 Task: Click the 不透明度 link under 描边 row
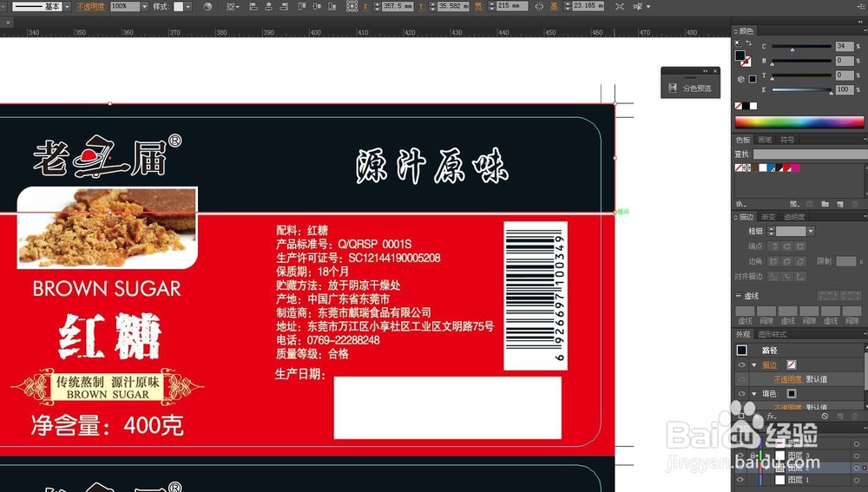(787, 379)
